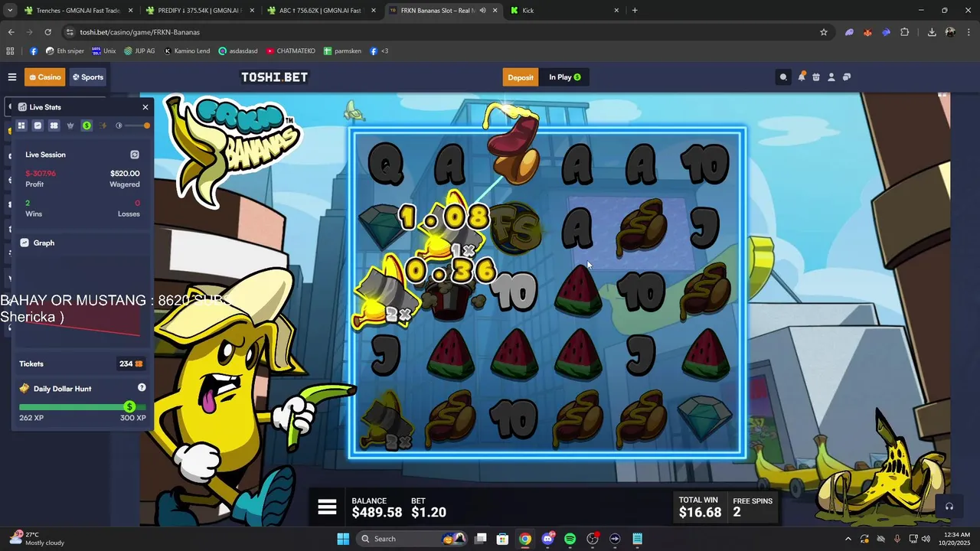980x551 pixels.
Task: Open the hamburger sidebar menu on Toshi.bet
Action: point(12,77)
